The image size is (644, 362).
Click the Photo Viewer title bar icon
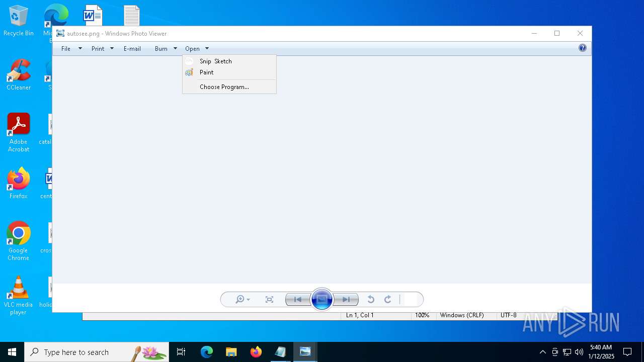60,34
